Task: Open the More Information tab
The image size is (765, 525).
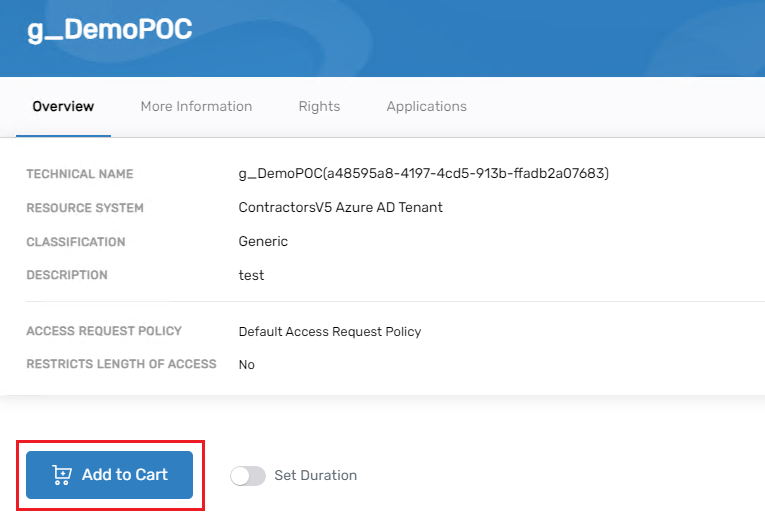Action: [196, 106]
